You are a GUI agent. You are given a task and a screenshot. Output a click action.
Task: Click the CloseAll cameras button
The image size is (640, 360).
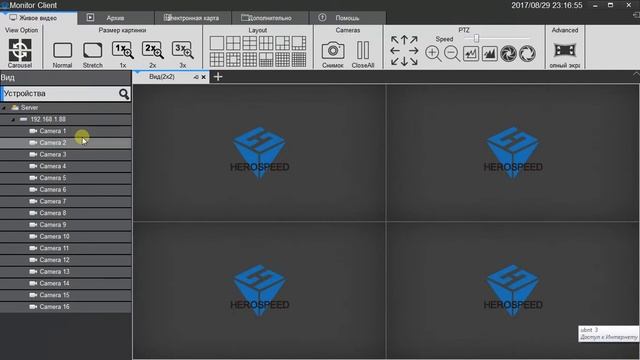point(362,50)
